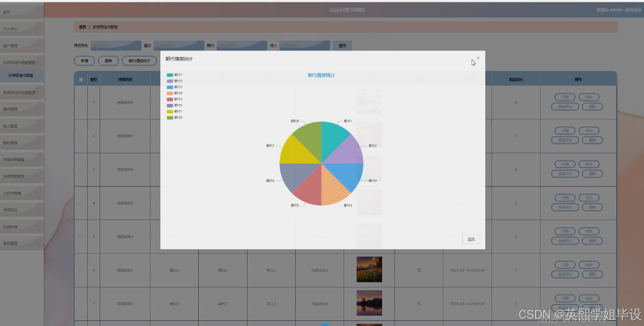644x326 pixels.
Task: Toggle 朝代2 legend swatch
Action: coord(170,81)
